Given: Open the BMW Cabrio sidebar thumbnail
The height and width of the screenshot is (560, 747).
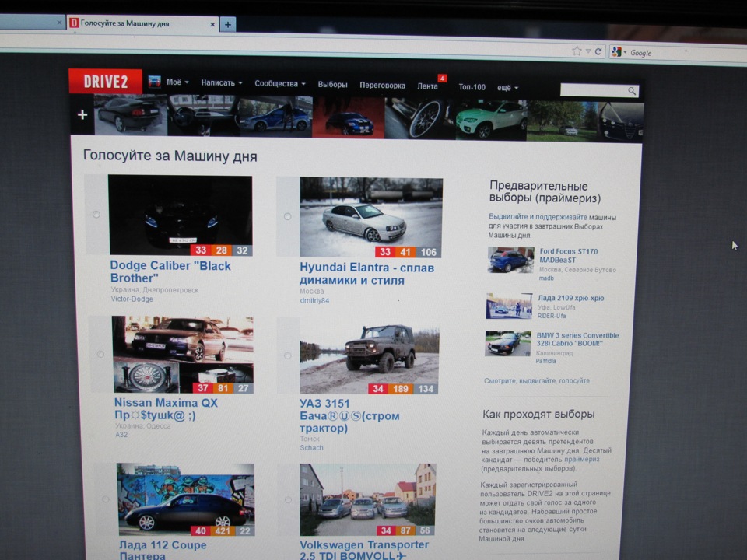Looking at the screenshot, I should pos(507,344).
